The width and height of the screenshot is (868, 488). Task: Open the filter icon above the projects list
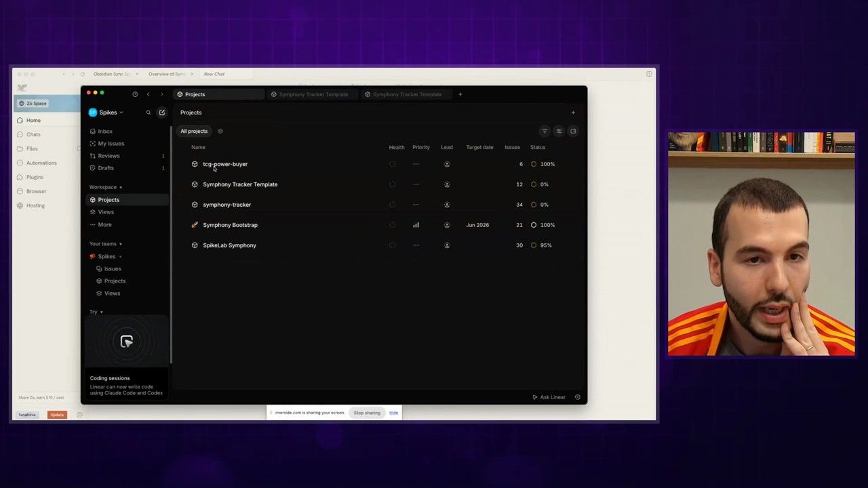coord(545,131)
